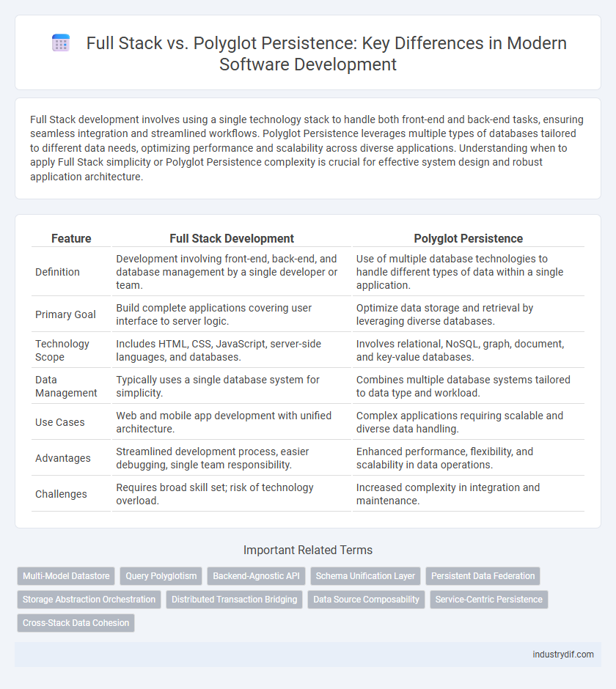
Task: Click the industrydif.com footer link
Action: 562,655
